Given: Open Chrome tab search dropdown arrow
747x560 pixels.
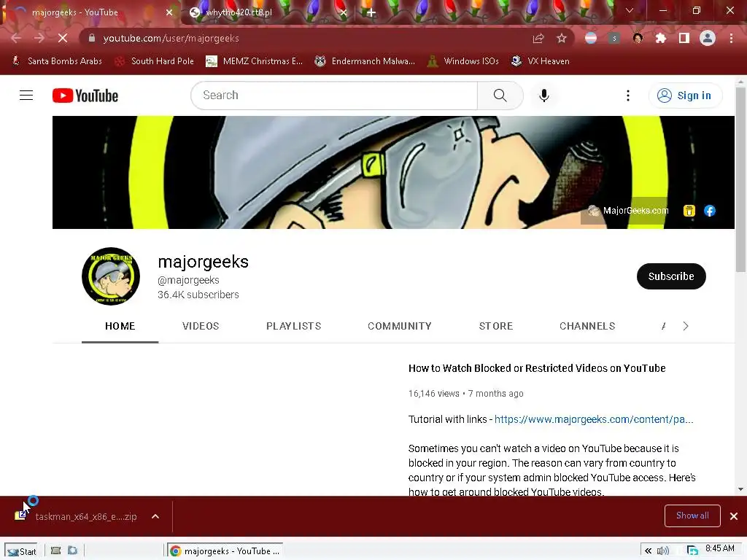Looking at the screenshot, I should click(x=630, y=10).
